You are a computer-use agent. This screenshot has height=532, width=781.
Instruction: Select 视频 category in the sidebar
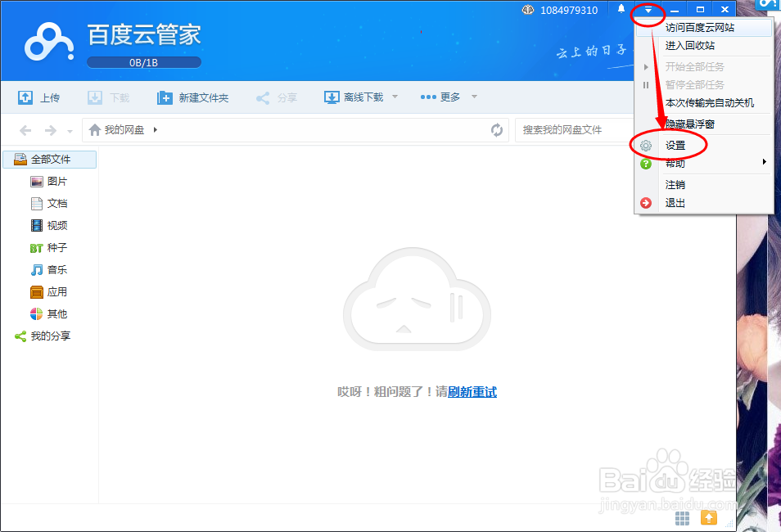coord(49,226)
